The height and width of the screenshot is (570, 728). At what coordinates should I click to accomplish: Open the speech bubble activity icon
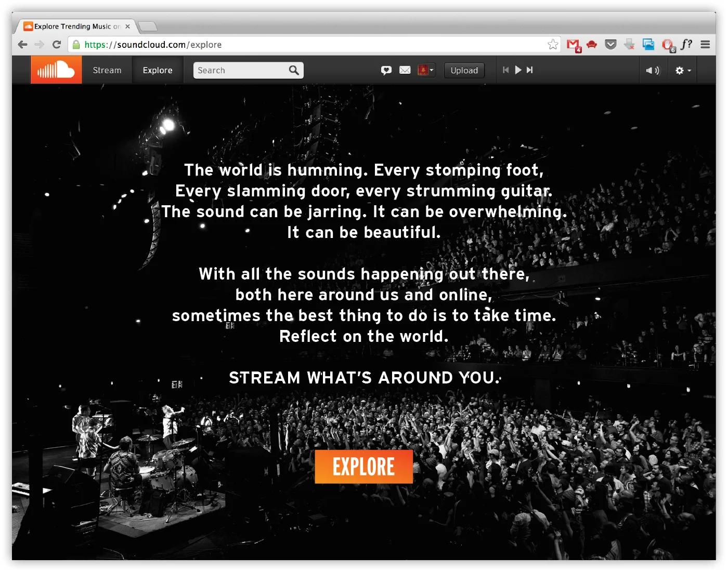pyautogui.click(x=386, y=70)
